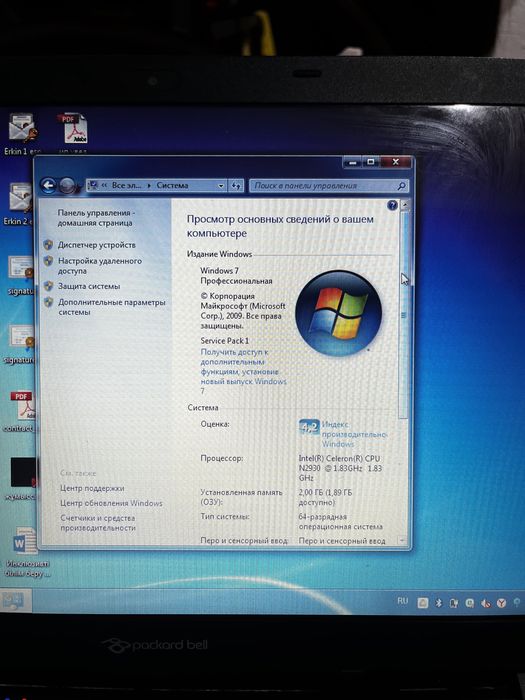Select the Erkin 1 desktop icon
The image size is (525, 700).
point(21,133)
